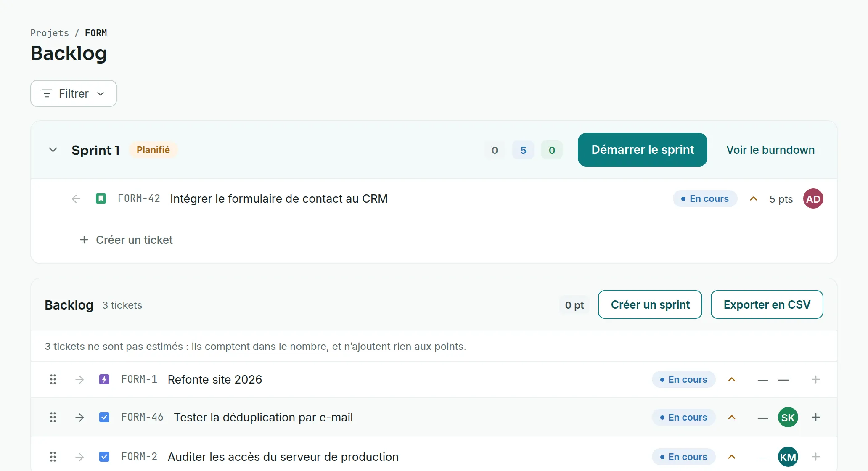Move FORM-2 to sprint with right arrow

pyautogui.click(x=79, y=457)
